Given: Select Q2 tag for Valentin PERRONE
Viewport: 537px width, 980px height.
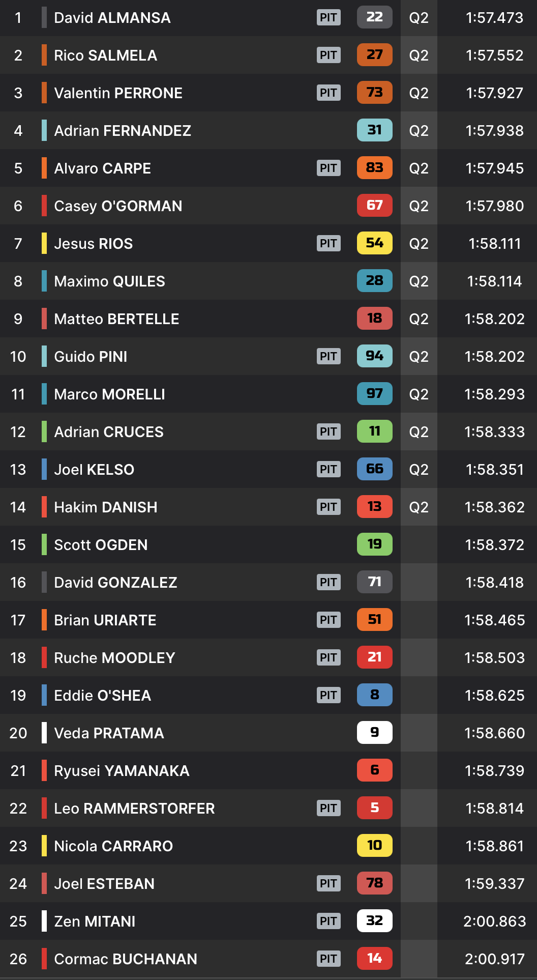Looking at the screenshot, I should [419, 93].
